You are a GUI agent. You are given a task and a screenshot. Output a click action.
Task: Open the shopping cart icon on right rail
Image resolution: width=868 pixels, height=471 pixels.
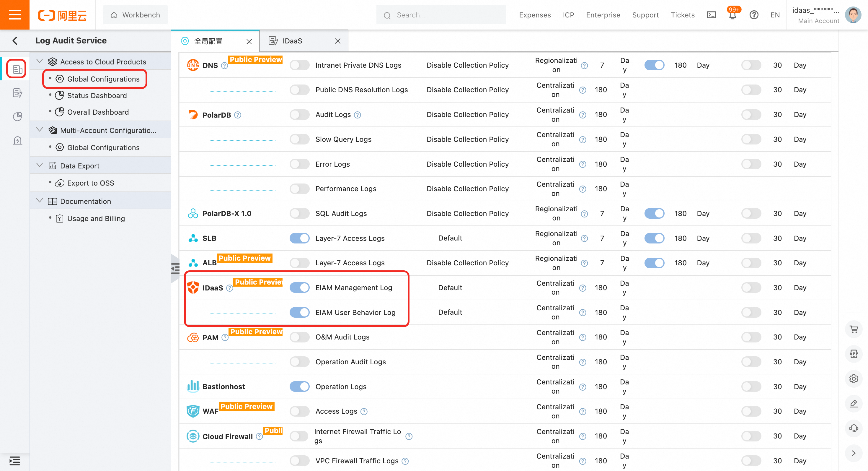(x=854, y=329)
